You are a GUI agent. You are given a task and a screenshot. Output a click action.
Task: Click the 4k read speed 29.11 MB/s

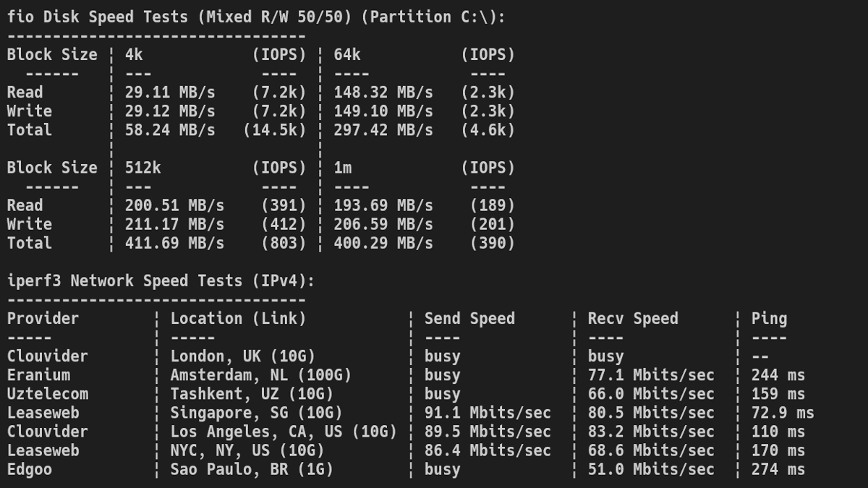170,93
